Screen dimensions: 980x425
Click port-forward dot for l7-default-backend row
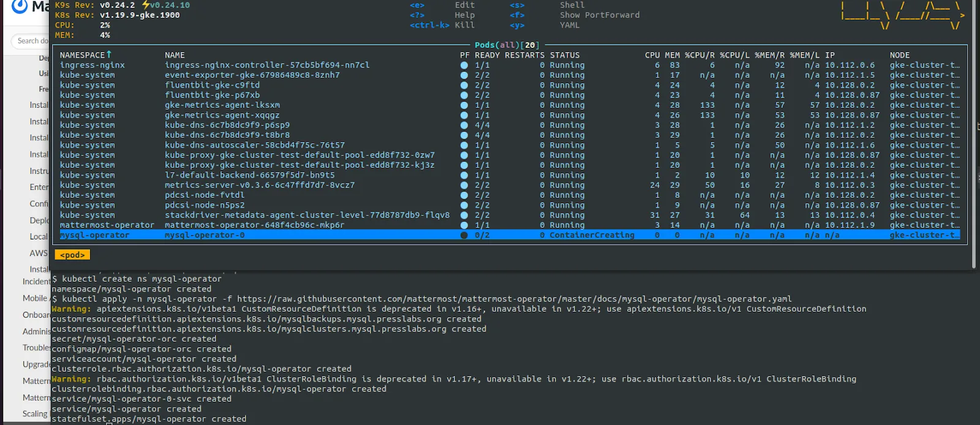[464, 175]
